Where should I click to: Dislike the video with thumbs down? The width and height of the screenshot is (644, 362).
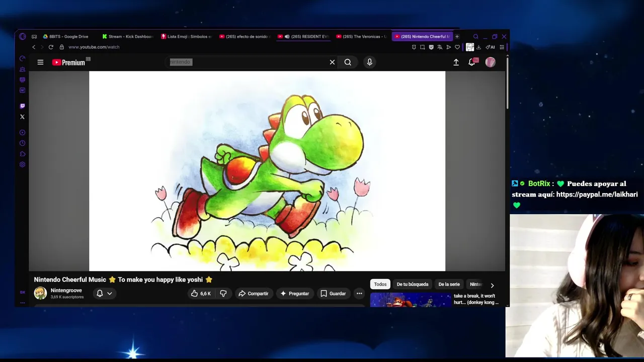223,294
